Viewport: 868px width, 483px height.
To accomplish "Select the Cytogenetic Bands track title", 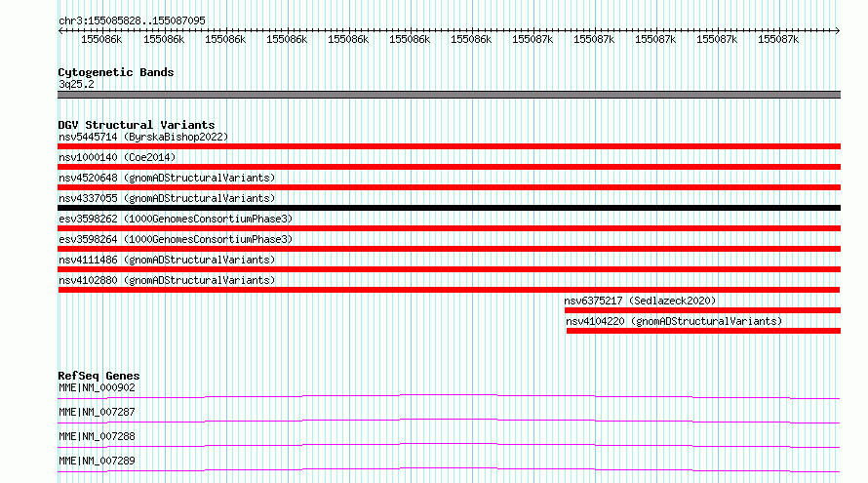I will tap(116, 72).
